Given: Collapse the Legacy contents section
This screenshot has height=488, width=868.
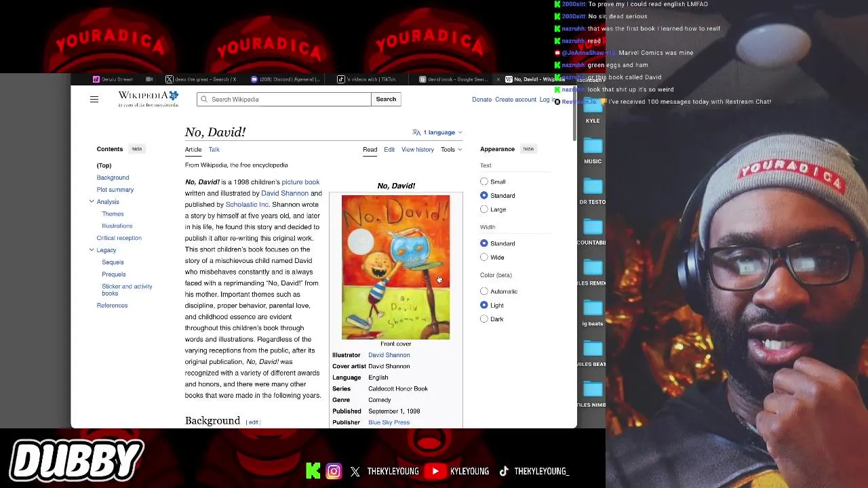Looking at the screenshot, I should click(x=92, y=250).
